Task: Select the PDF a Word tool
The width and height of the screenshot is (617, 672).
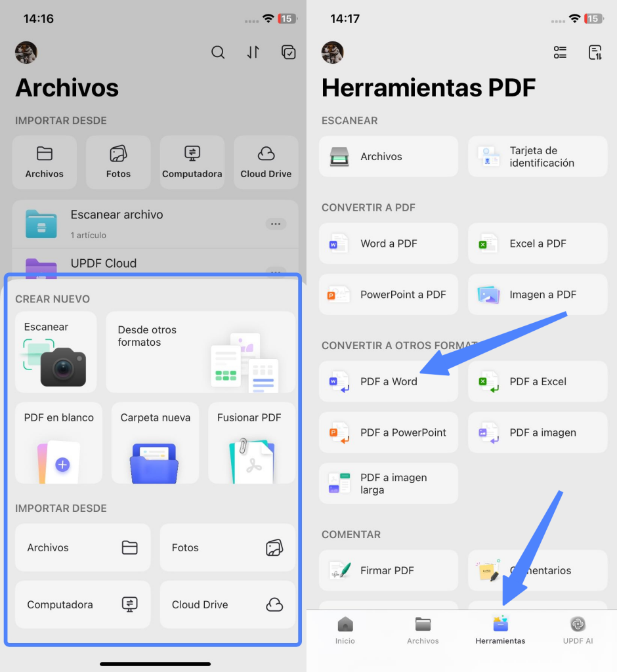Action: (389, 381)
